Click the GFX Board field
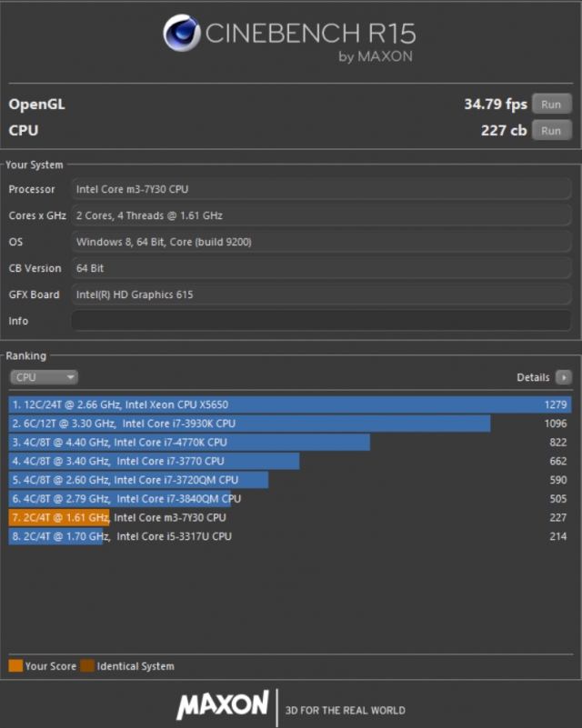The image size is (582, 728). (321, 294)
